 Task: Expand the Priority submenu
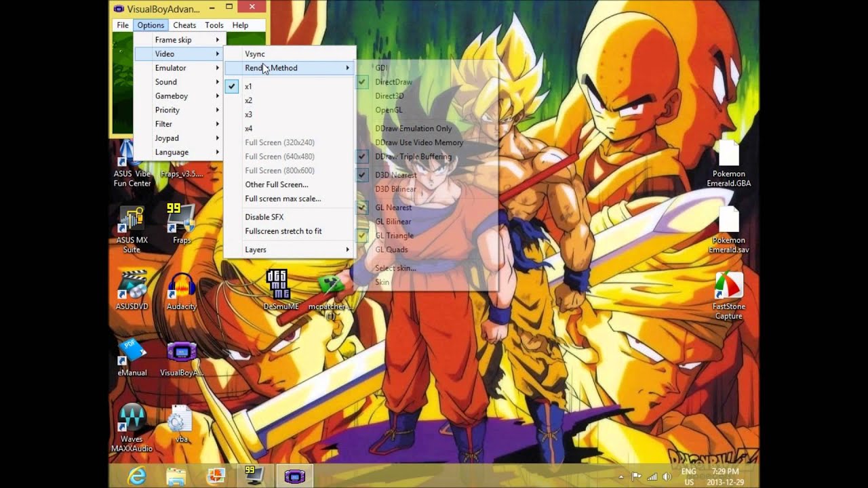178,110
